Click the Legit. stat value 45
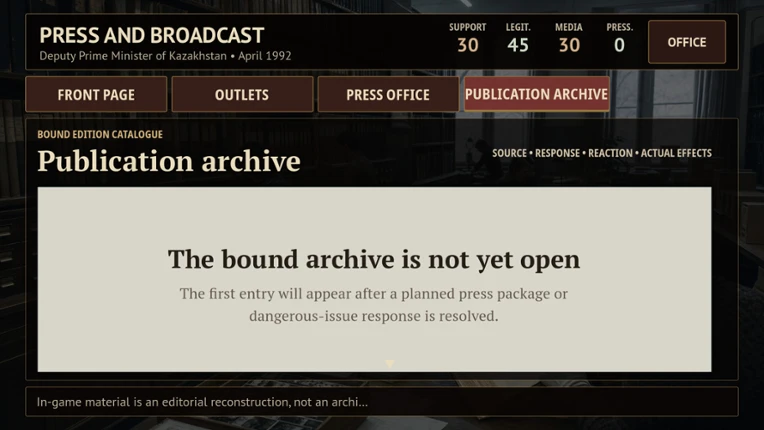This screenshot has width=764, height=430. tap(518, 45)
